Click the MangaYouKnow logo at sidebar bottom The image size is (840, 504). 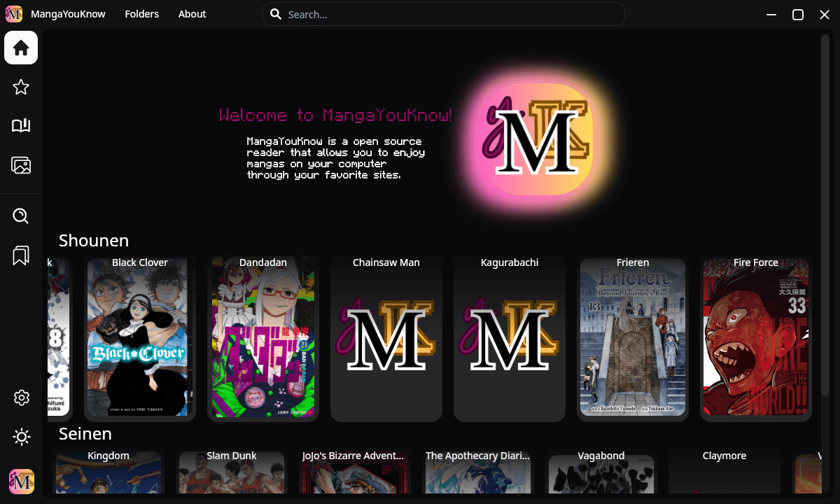21,482
